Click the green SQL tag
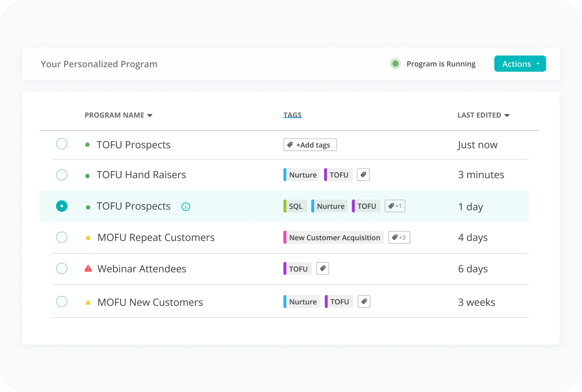The image size is (582, 392). (x=295, y=206)
